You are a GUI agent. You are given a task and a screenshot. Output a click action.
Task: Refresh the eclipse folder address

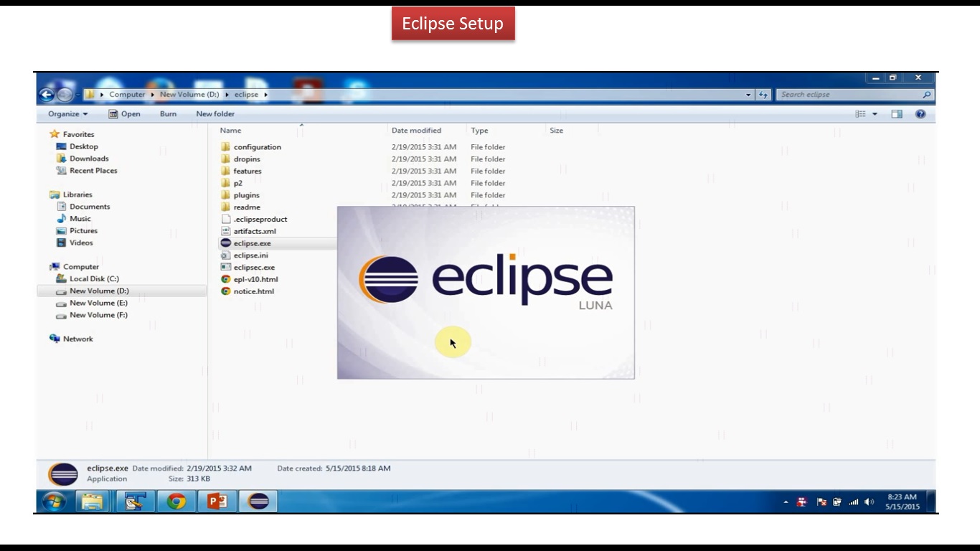(763, 95)
